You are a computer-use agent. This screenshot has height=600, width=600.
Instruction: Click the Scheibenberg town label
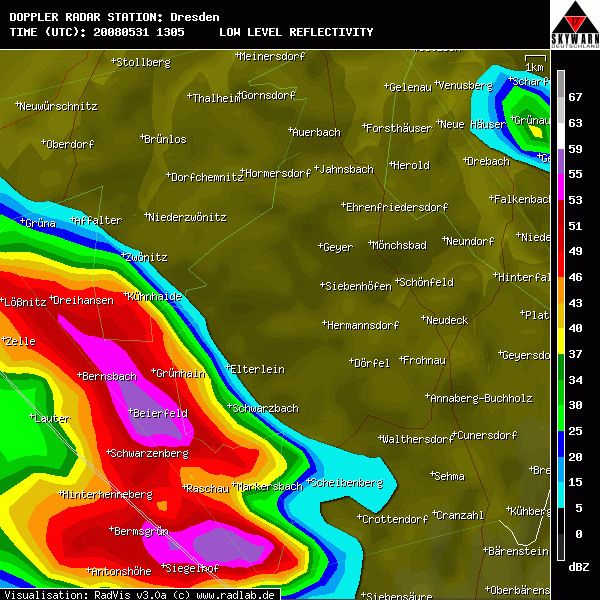tap(345, 483)
